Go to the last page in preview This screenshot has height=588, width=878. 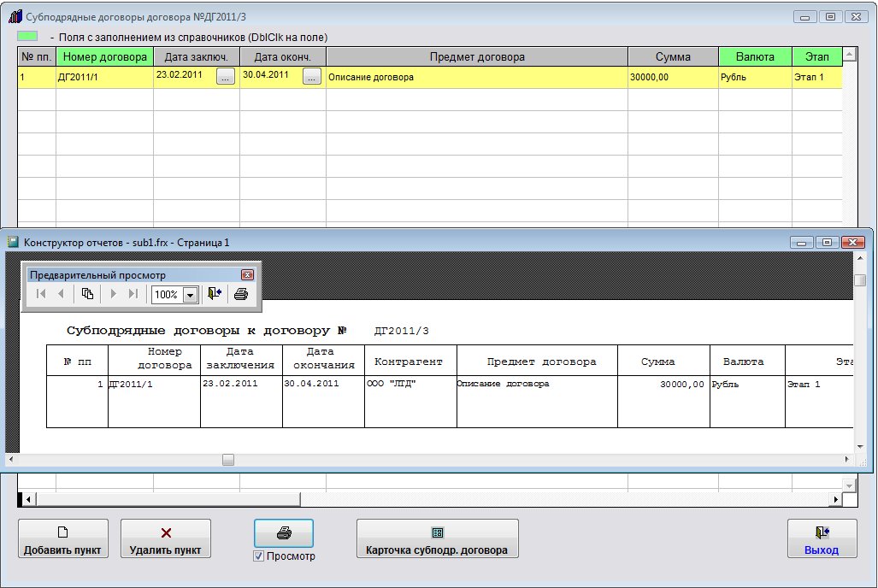click(133, 294)
